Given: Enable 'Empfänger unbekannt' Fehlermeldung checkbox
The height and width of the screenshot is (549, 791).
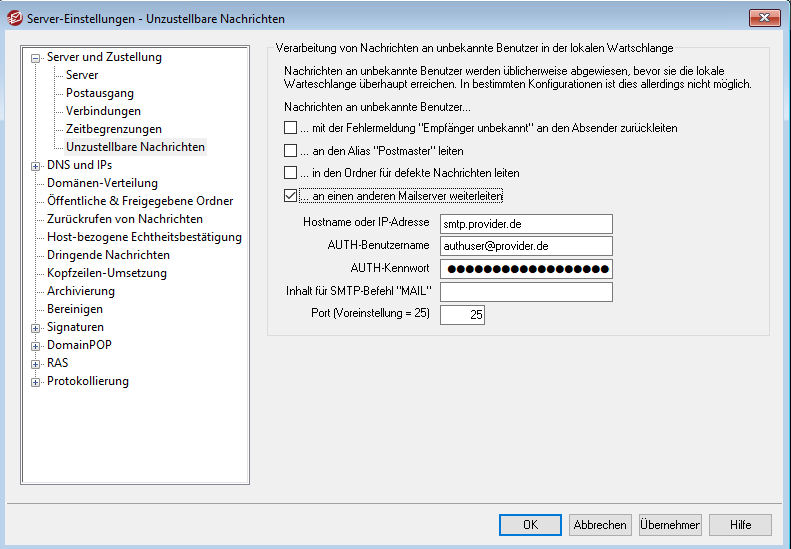Looking at the screenshot, I should (291, 128).
